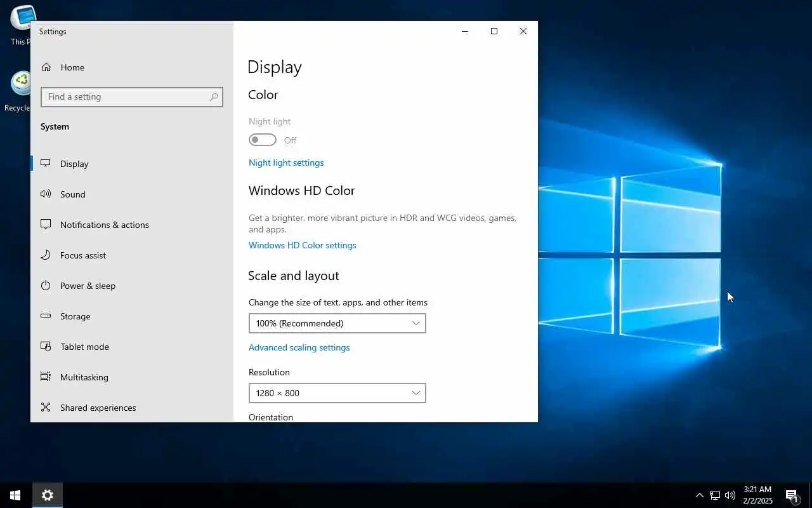Toggle the Night light switch
Screen dimensions: 812x508
coord(263,140)
